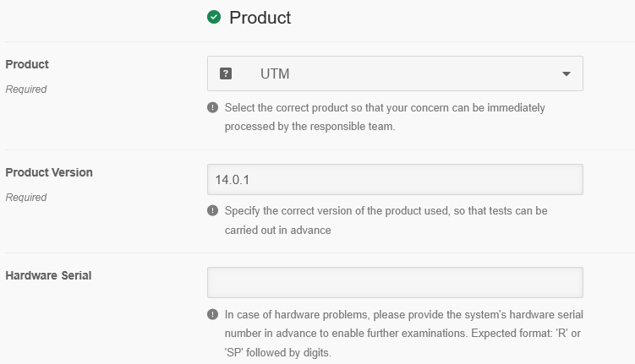635x364 pixels.
Task: Click the "Product Version" field label
Action: 49,172
